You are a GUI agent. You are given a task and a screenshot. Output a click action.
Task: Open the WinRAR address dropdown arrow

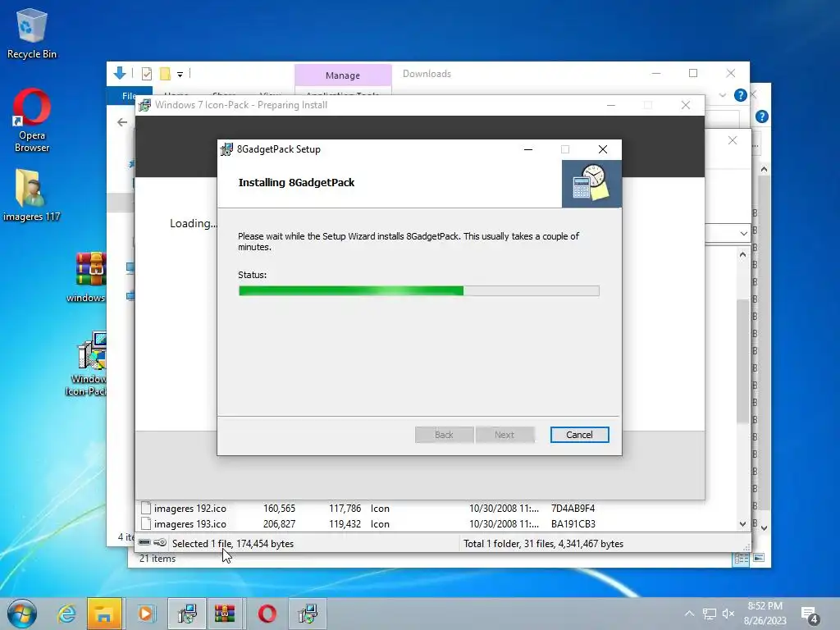pyautogui.click(x=743, y=234)
